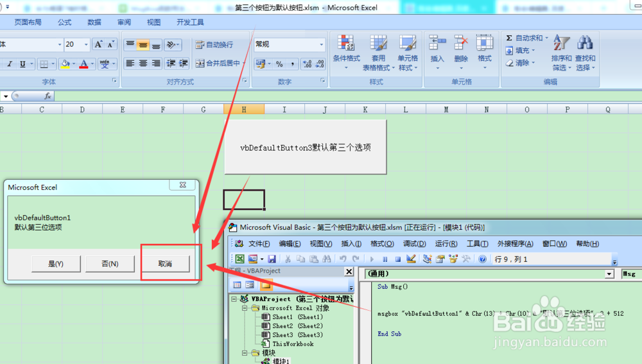The width and height of the screenshot is (642, 364).
Task: Click vbDefaultButton3默认第三个选项 sheet button
Action: click(x=306, y=148)
